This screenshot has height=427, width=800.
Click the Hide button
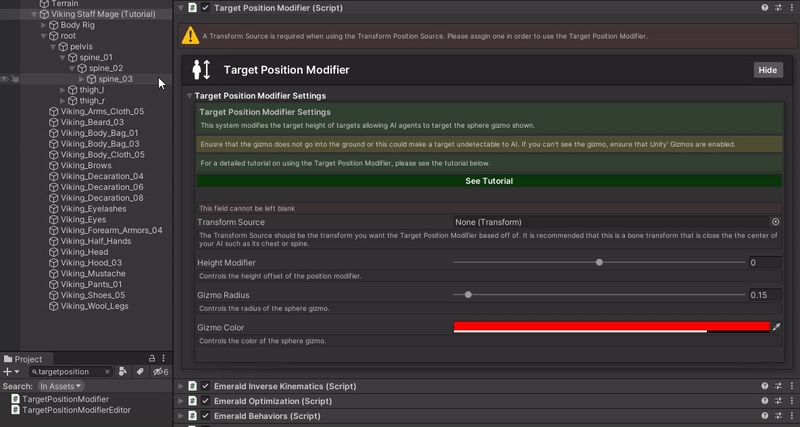point(767,70)
